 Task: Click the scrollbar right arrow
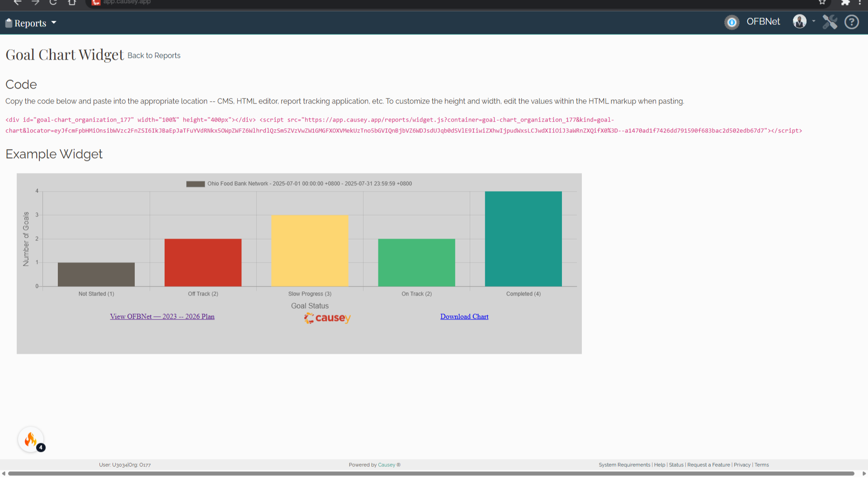(864, 474)
